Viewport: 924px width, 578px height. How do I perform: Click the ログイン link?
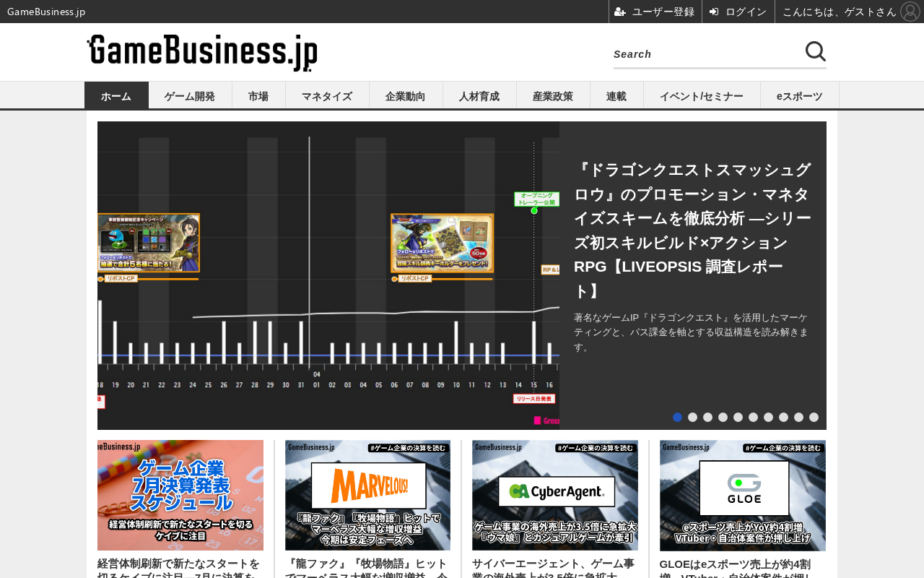pyautogui.click(x=746, y=12)
